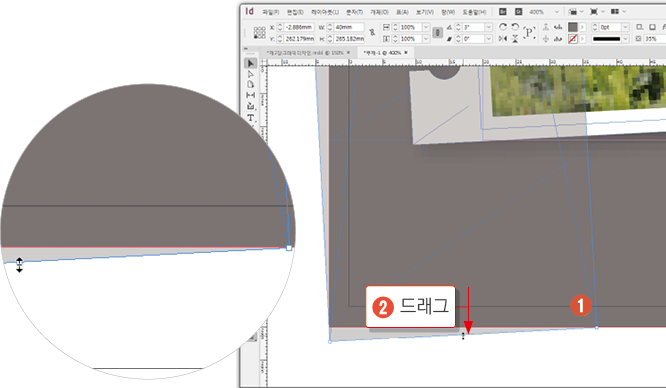Viewport: 666px width, 388px height.
Task: Click the X position field -2.886mm
Action: [x=299, y=27]
